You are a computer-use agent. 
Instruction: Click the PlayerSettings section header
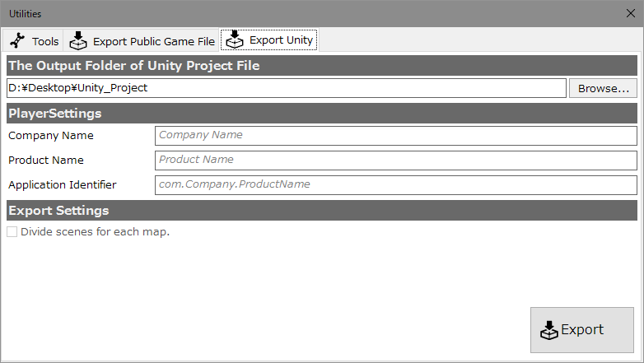click(322, 114)
